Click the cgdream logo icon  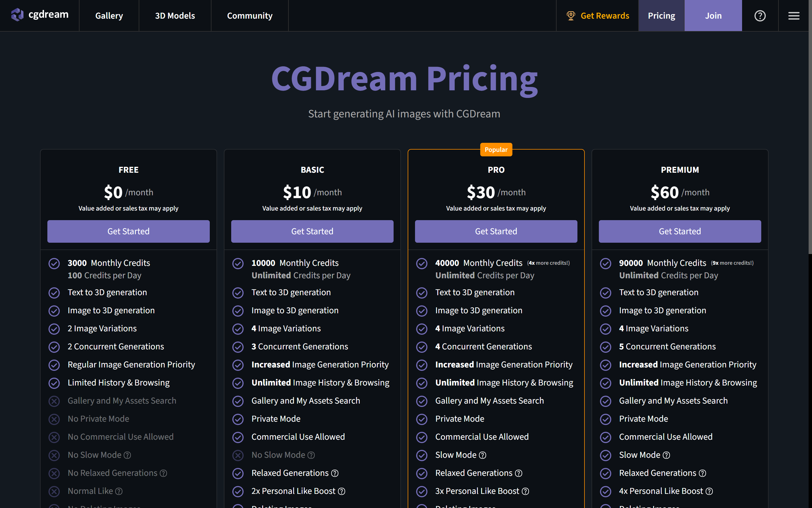tap(17, 15)
